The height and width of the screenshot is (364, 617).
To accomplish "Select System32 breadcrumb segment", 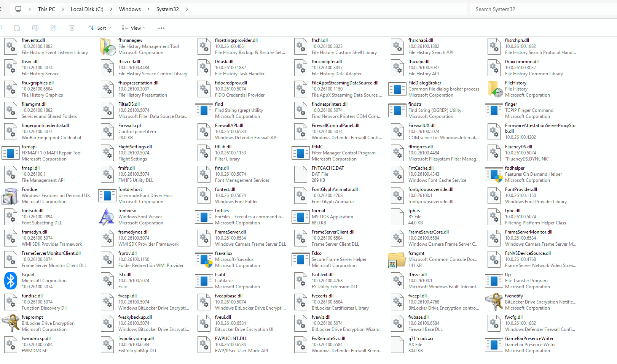I will [x=167, y=9].
